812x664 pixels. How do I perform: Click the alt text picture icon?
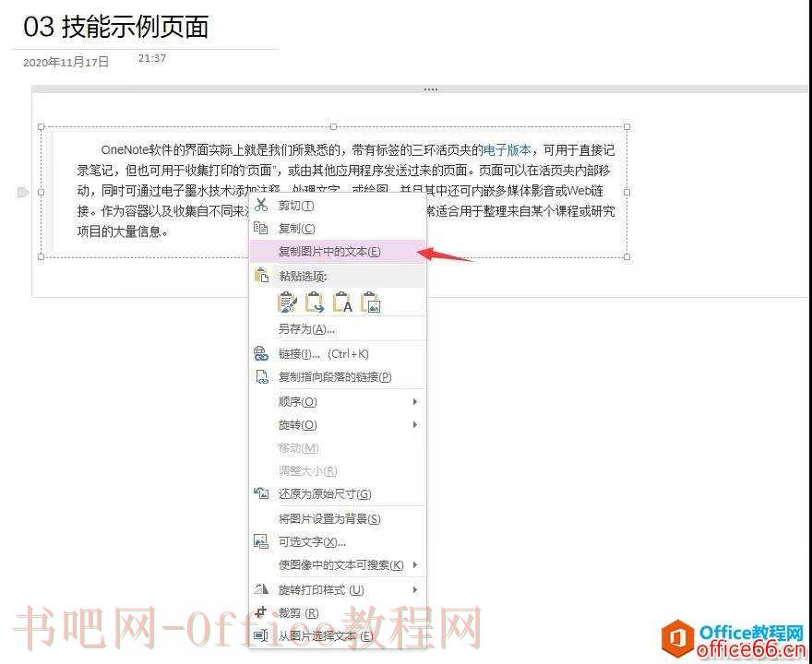click(x=261, y=541)
